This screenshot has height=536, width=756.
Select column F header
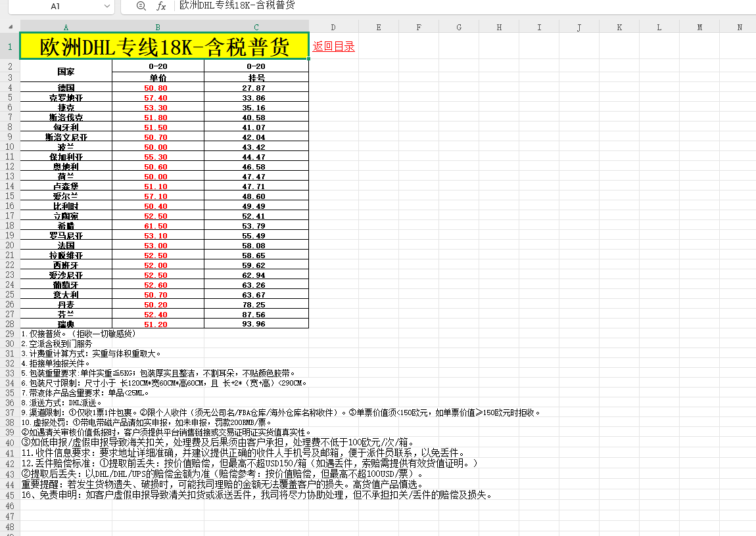419,27
